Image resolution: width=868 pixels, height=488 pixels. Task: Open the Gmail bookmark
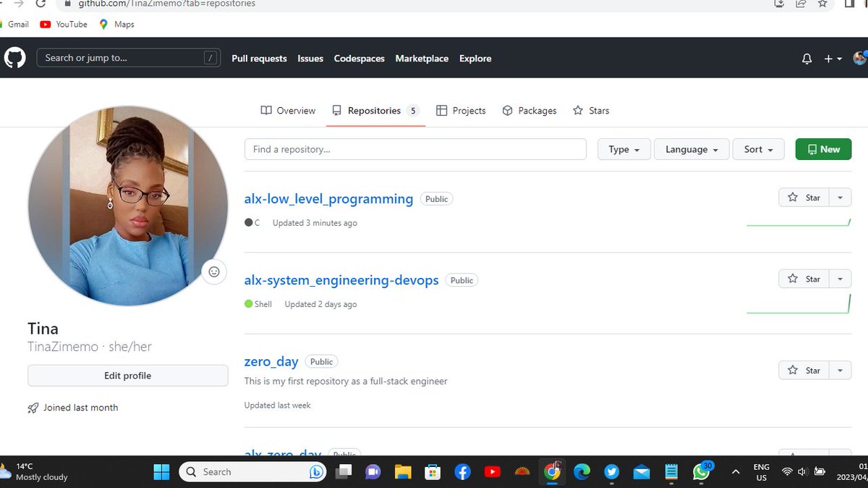point(14,24)
